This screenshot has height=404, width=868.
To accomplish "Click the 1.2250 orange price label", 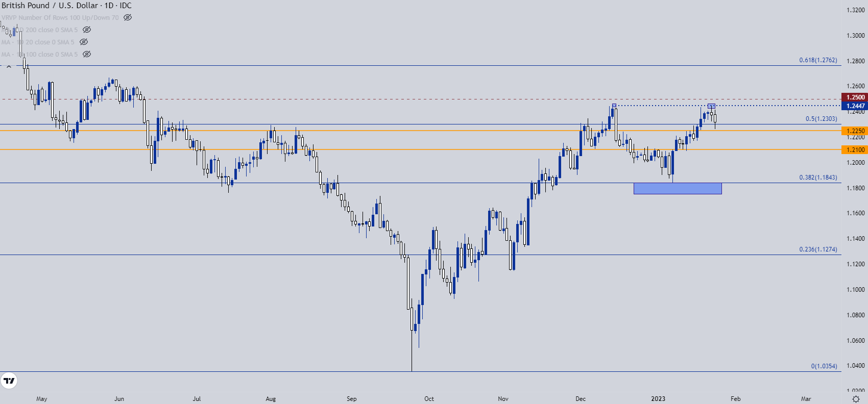I will click(855, 131).
